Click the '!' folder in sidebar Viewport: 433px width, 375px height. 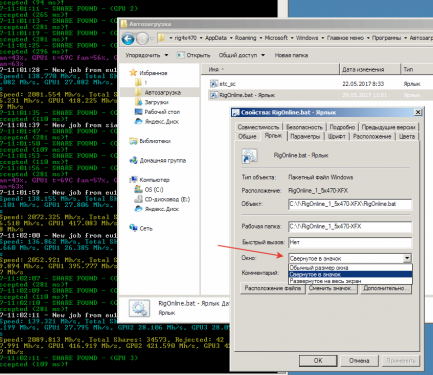[x=146, y=82]
